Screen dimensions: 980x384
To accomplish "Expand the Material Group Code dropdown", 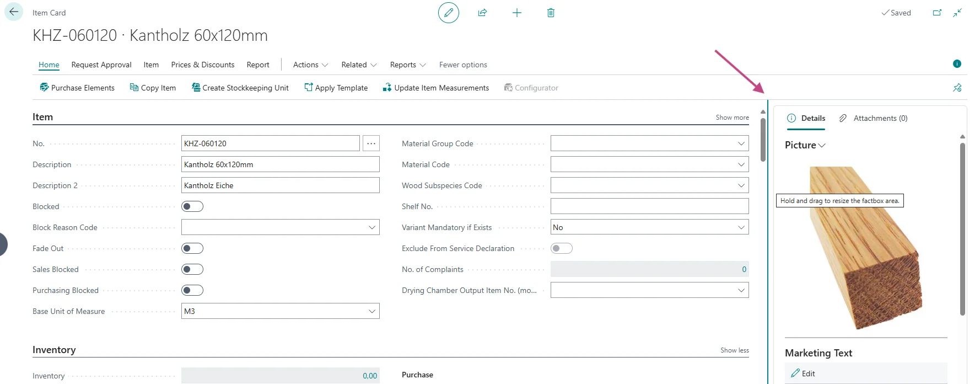I will (741, 143).
